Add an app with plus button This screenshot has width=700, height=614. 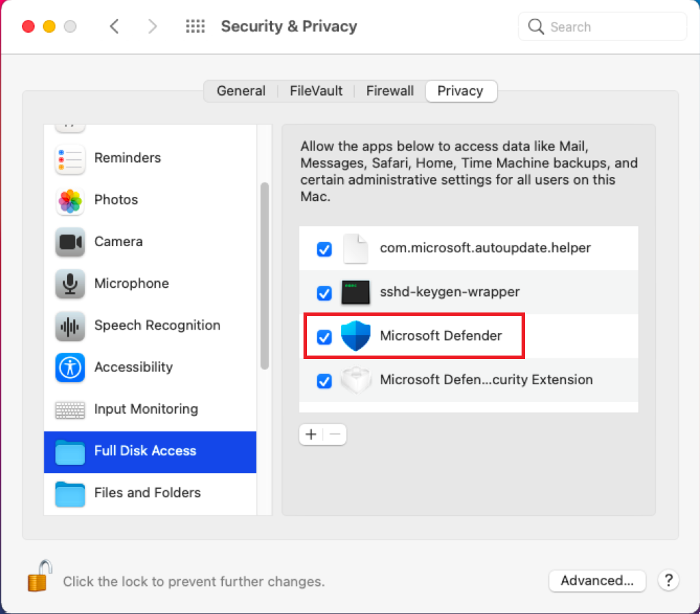pyautogui.click(x=311, y=434)
